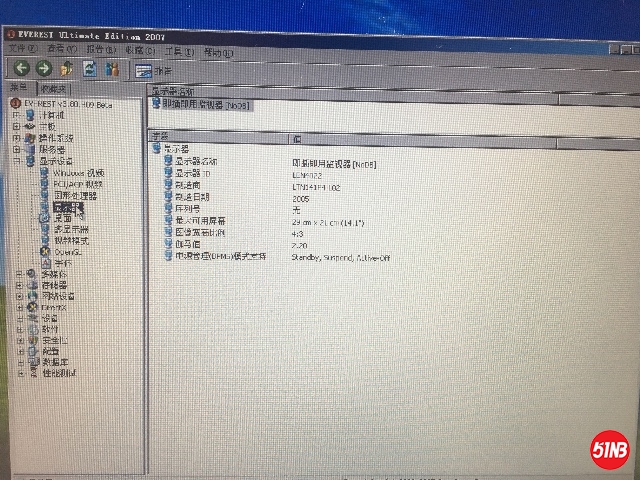Expand the 服务器 tree node
Image resolution: width=640 pixels, height=480 pixels.
(x=16, y=150)
